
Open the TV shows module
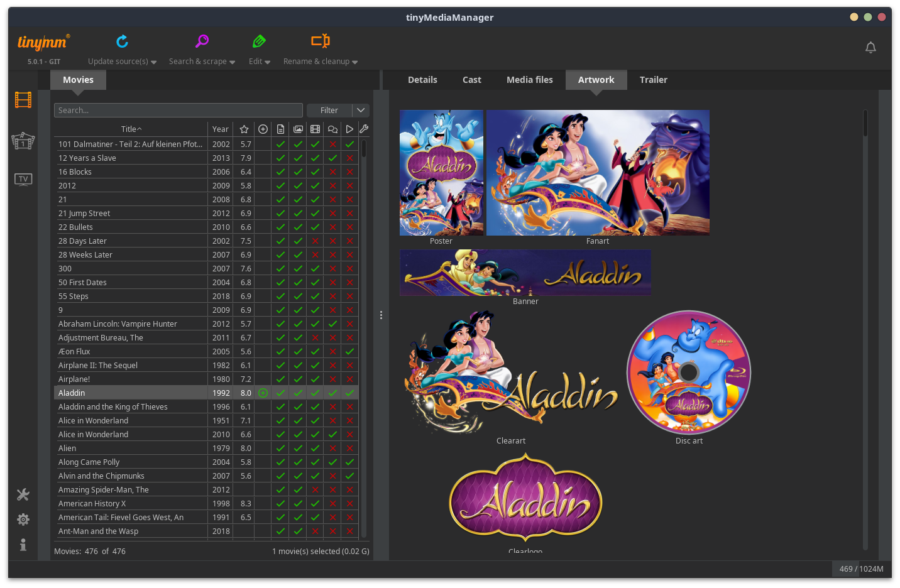(23, 180)
